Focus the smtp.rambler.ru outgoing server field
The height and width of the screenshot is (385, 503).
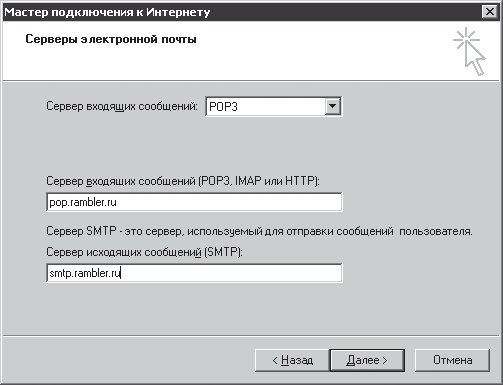[x=194, y=273]
